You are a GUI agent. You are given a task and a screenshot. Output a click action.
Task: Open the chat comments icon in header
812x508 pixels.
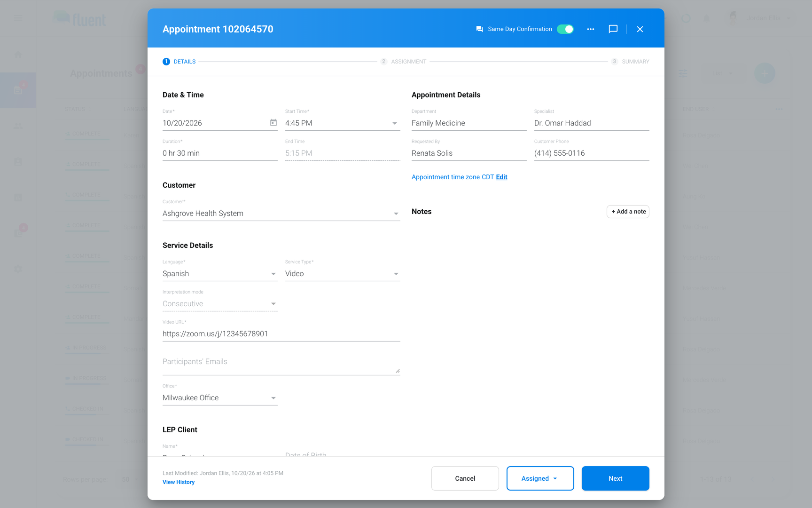pyautogui.click(x=613, y=29)
